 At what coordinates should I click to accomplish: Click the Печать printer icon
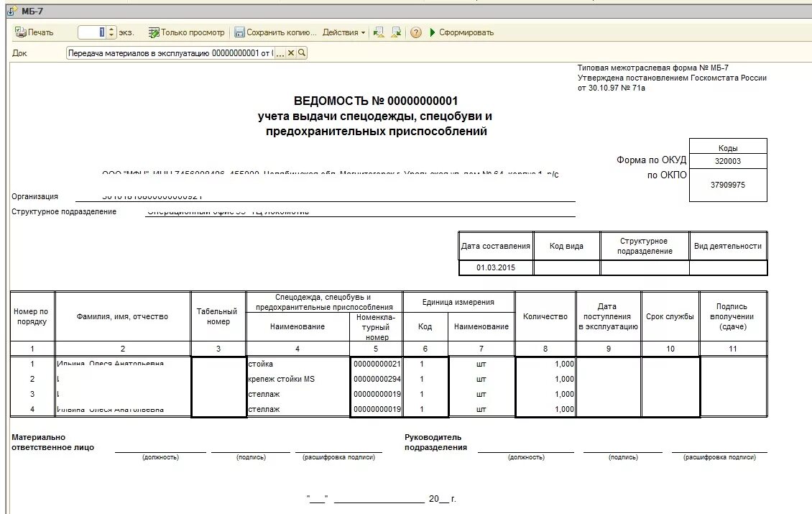click(20, 32)
